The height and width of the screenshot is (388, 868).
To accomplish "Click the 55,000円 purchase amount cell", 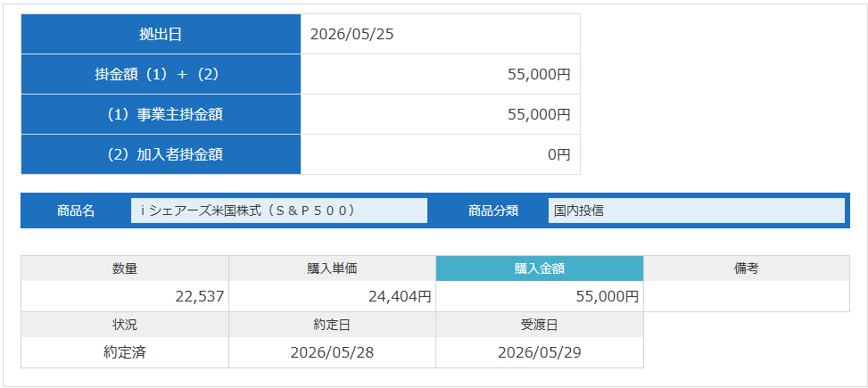I will pyautogui.click(x=540, y=296).
